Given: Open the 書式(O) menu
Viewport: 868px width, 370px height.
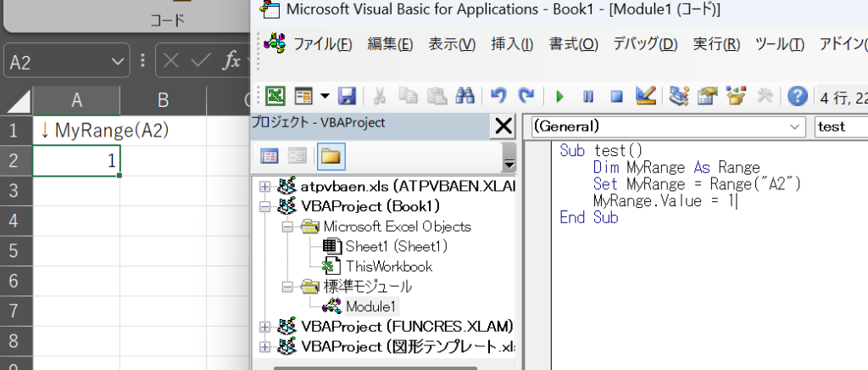Looking at the screenshot, I should (574, 44).
